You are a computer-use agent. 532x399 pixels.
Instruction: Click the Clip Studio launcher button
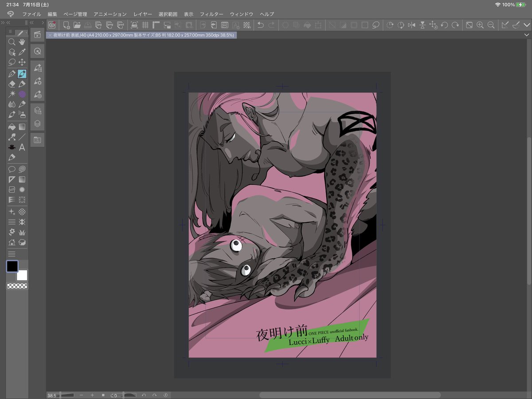[x=52, y=25]
